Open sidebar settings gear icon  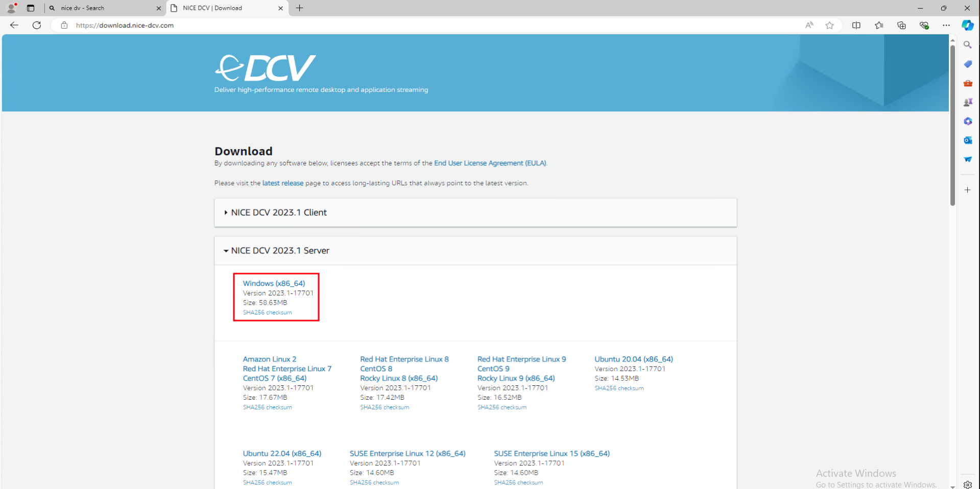pyautogui.click(x=968, y=484)
